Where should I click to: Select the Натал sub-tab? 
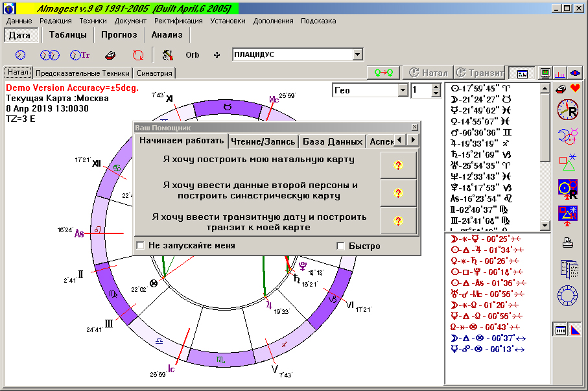click(18, 72)
